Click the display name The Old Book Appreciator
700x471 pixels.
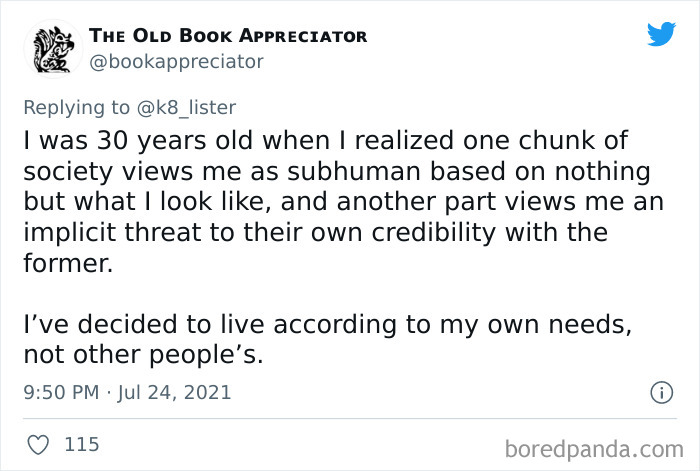229,36
